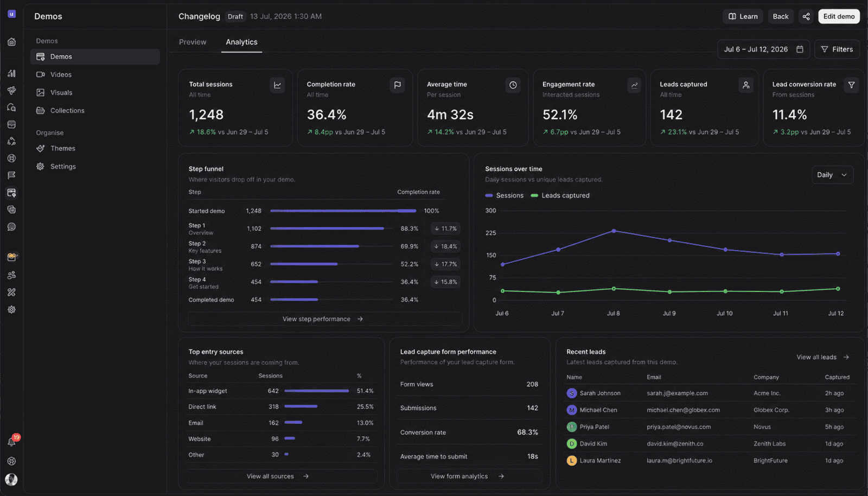Screen dimensions: 868x496
Task: Click the View all leads link
Action: click(823, 357)
